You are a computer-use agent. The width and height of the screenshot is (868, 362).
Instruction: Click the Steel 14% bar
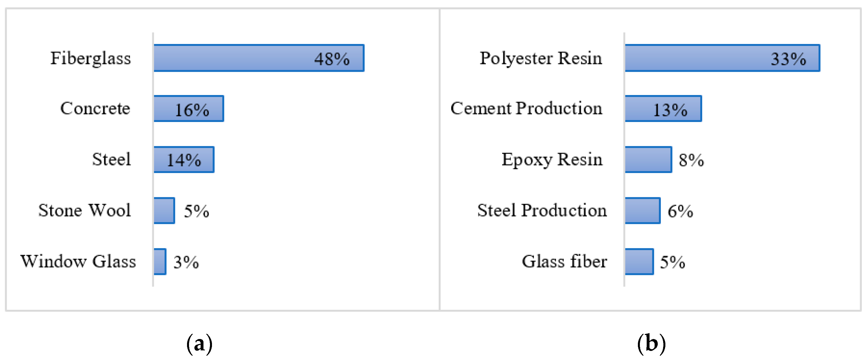tap(184, 159)
